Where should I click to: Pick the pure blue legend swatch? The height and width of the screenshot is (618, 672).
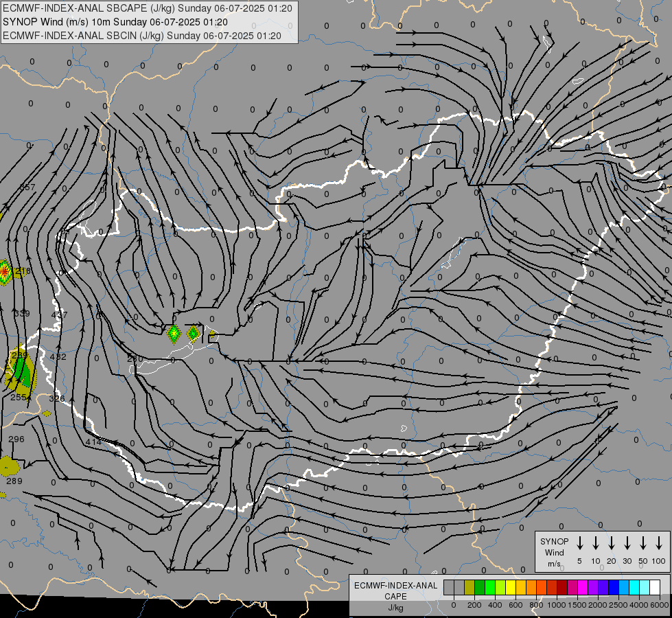(613, 587)
